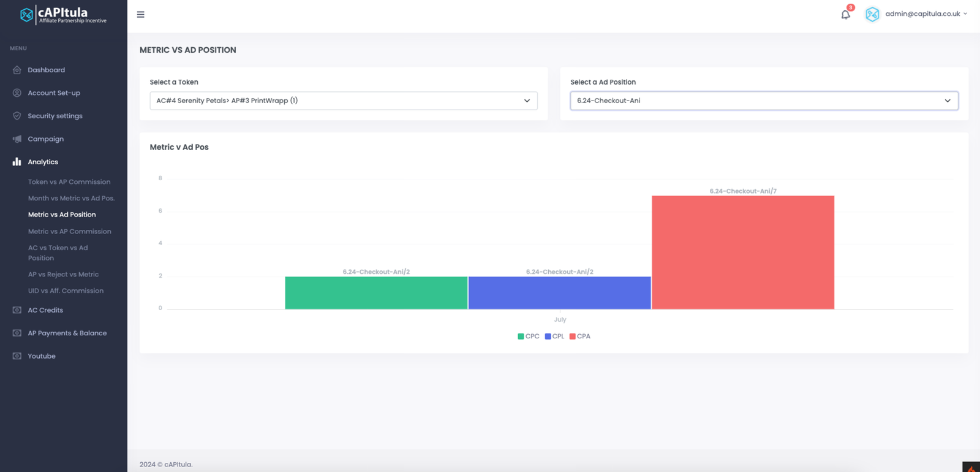Toggle CPL series in chart legend
The width and height of the screenshot is (980, 472).
coord(554,337)
